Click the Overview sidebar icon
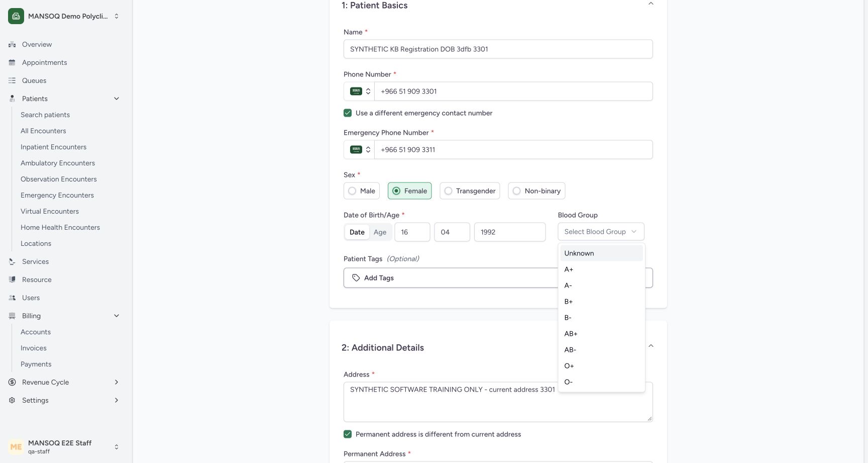This screenshot has width=868, height=463. point(12,44)
